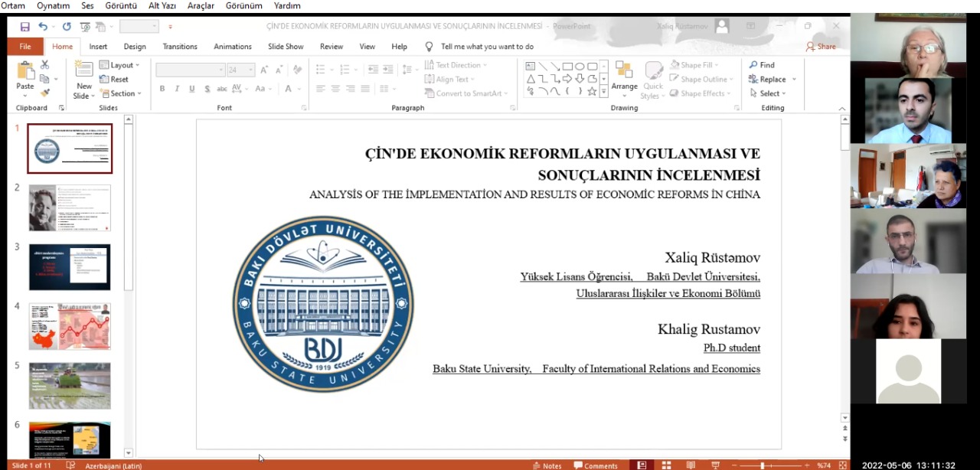This screenshot has width=980, height=470.
Task: Toggle Justify paragraph alignment
Action: (x=364, y=89)
